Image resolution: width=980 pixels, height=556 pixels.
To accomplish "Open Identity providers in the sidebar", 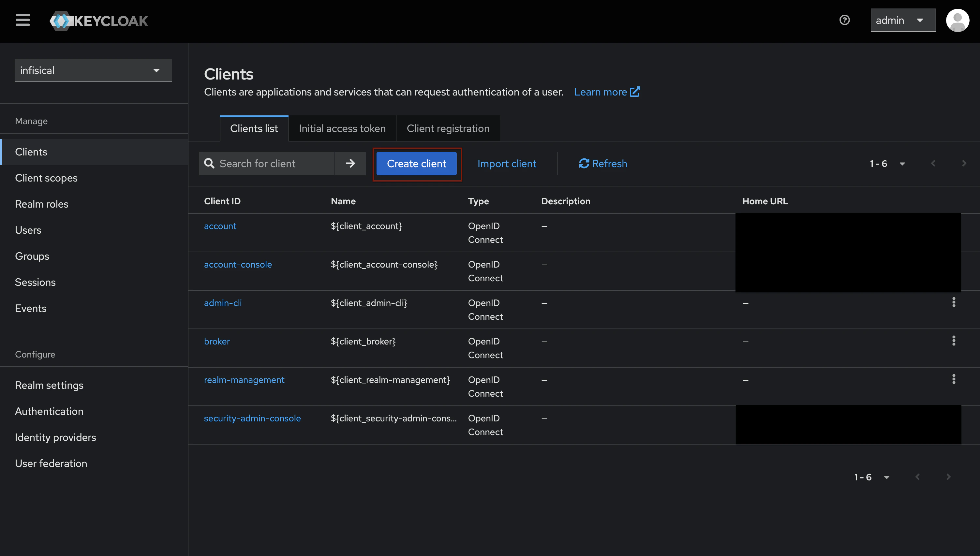I will click(94, 437).
